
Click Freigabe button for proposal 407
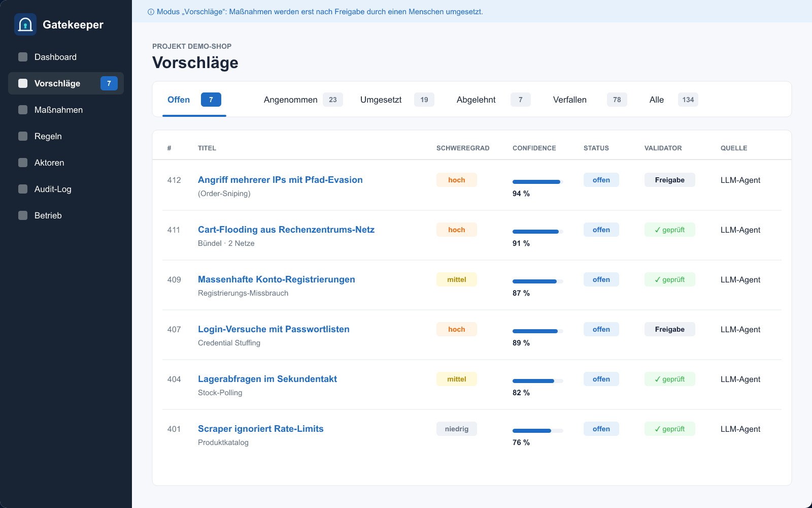[x=670, y=329]
